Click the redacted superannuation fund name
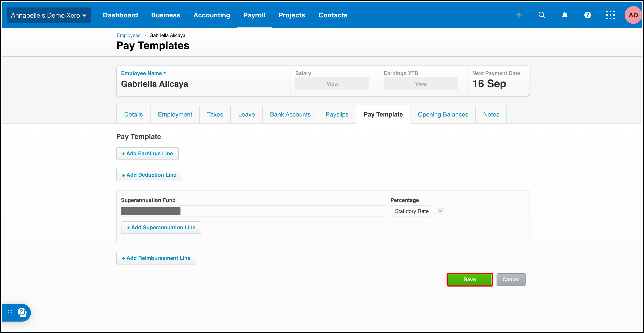This screenshot has width=644, height=333. pyautogui.click(x=151, y=211)
